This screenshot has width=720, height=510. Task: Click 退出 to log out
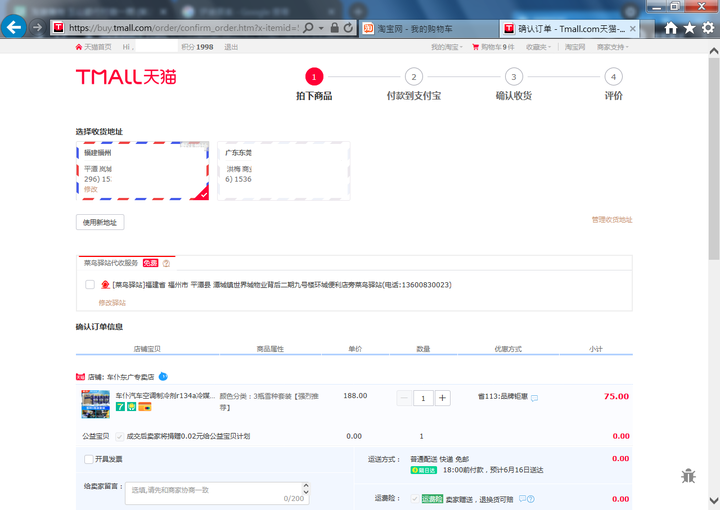click(x=231, y=47)
